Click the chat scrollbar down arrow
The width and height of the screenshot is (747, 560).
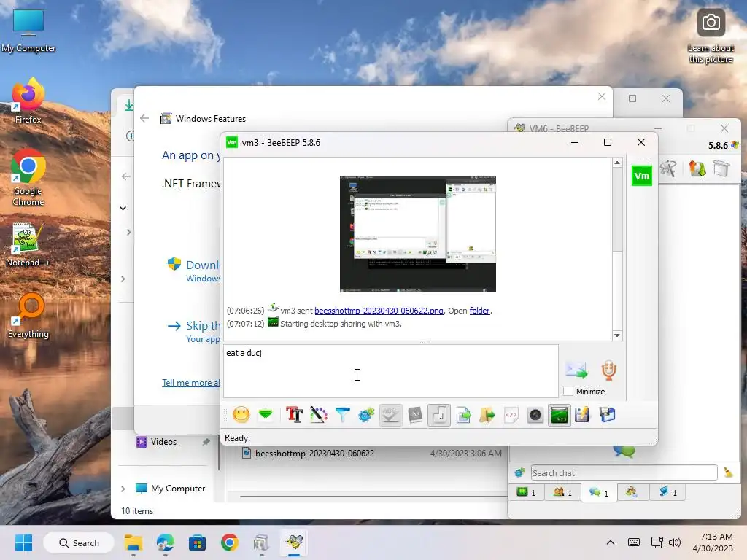point(617,335)
